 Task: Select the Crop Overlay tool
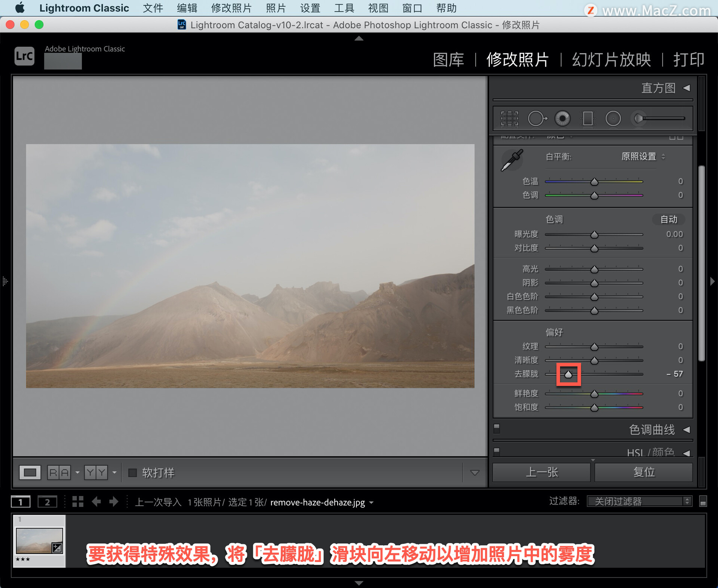(509, 118)
